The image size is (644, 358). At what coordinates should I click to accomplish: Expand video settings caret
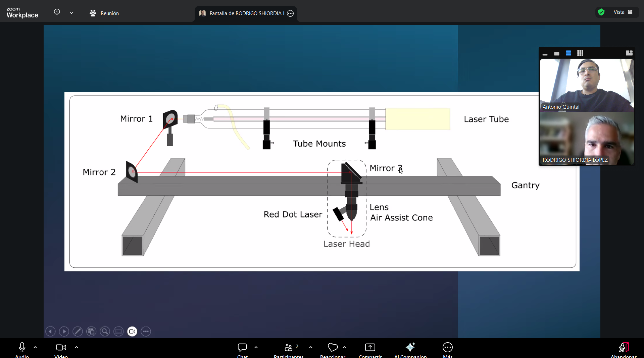point(77,348)
